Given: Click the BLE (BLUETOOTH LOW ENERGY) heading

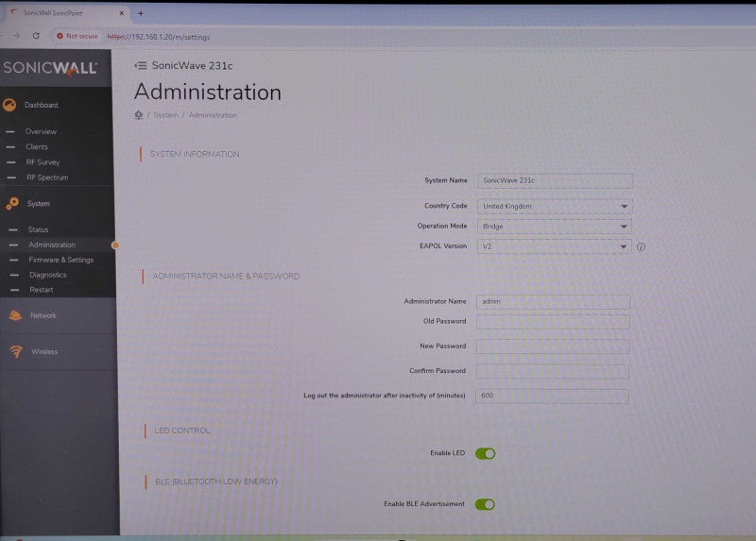Looking at the screenshot, I should (216, 482).
